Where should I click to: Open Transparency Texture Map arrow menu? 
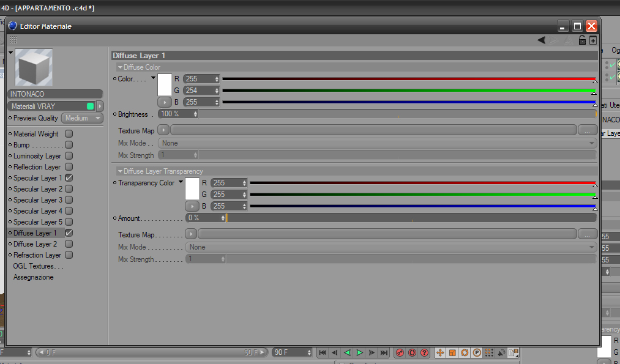click(191, 234)
